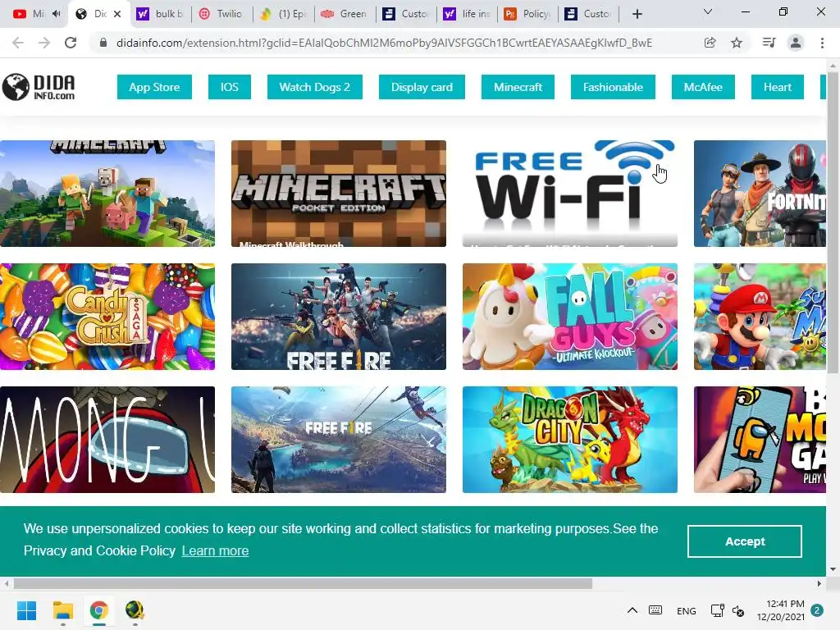The height and width of the screenshot is (630, 840).
Task: Click the IOS category button
Action: [230, 87]
